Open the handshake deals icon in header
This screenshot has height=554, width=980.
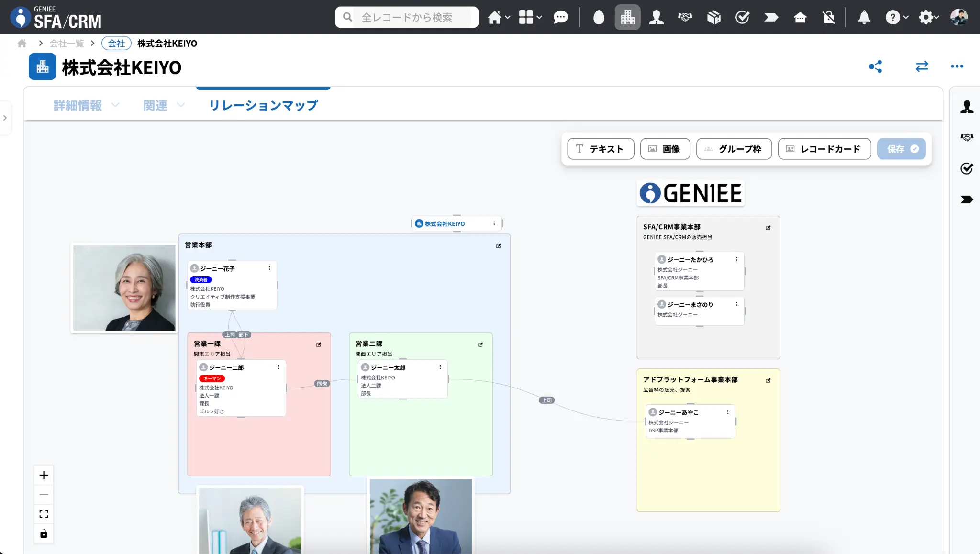685,18
